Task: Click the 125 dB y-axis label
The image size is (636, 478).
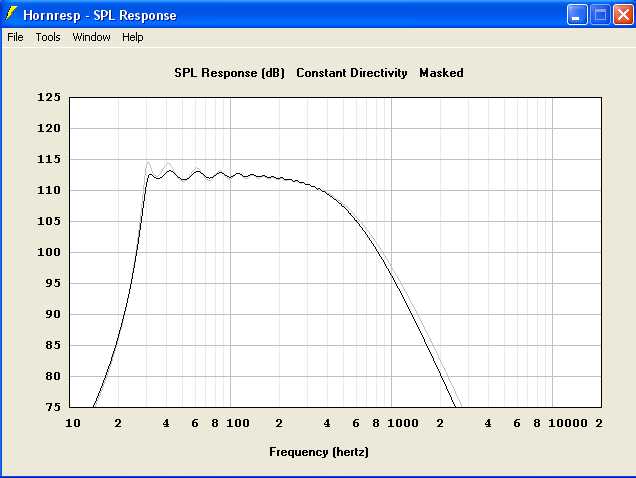Action: pyautogui.click(x=49, y=98)
